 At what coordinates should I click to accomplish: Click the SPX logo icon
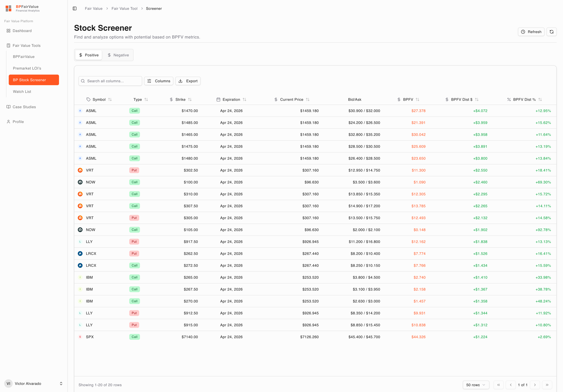pos(80,337)
